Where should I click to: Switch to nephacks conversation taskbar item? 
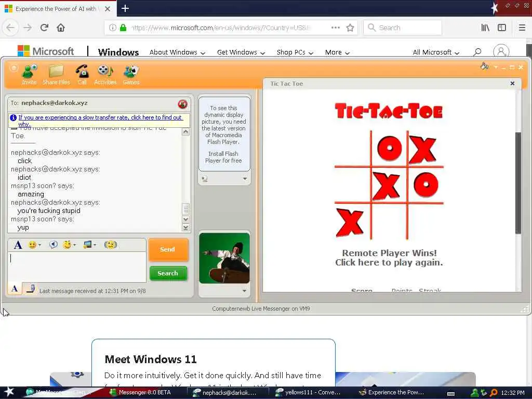[229, 392]
